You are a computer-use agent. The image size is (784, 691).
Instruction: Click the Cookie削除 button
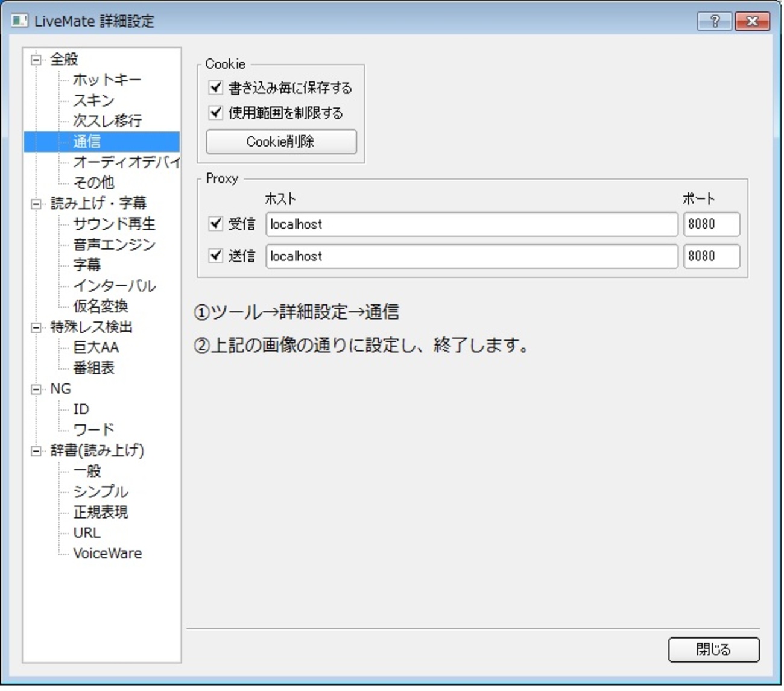(x=280, y=142)
